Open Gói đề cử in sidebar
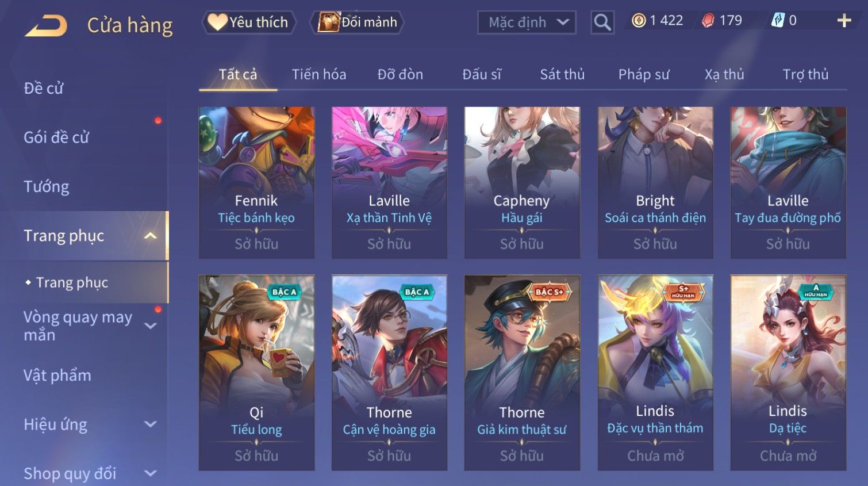Image resolution: width=868 pixels, height=486 pixels. [56, 137]
